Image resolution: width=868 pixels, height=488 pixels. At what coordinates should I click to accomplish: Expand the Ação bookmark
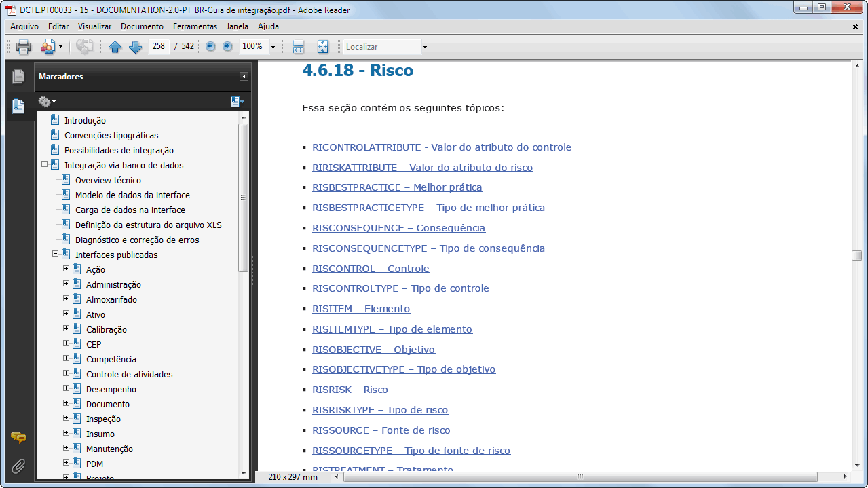pyautogui.click(x=67, y=269)
